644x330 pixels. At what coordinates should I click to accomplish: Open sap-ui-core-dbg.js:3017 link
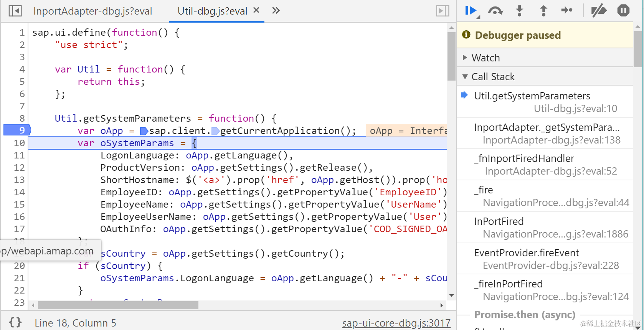click(x=396, y=323)
